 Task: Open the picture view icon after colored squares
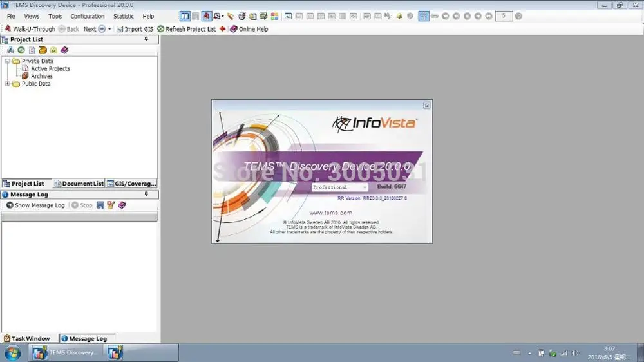point(289,16)
